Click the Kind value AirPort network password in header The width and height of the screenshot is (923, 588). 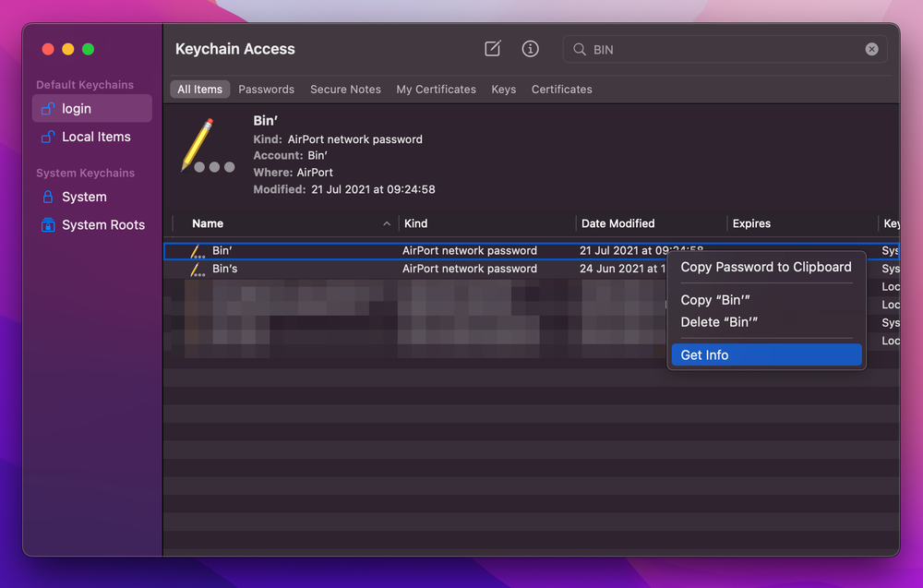[355, 139]
